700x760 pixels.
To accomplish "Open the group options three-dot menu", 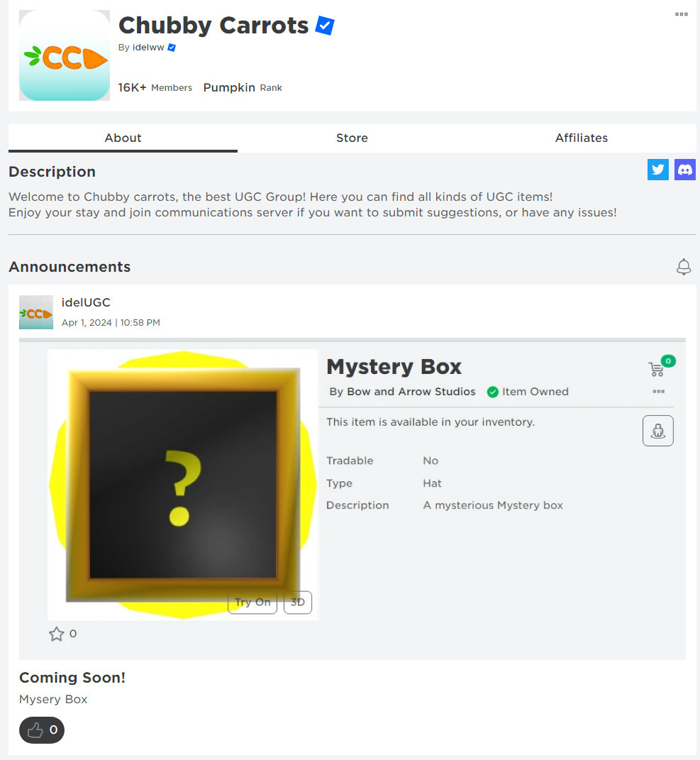I will point(682,14).
